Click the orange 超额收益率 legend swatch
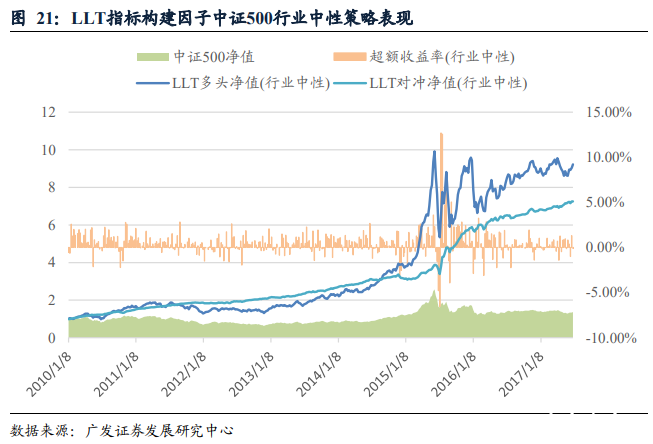 click(349, 57)
